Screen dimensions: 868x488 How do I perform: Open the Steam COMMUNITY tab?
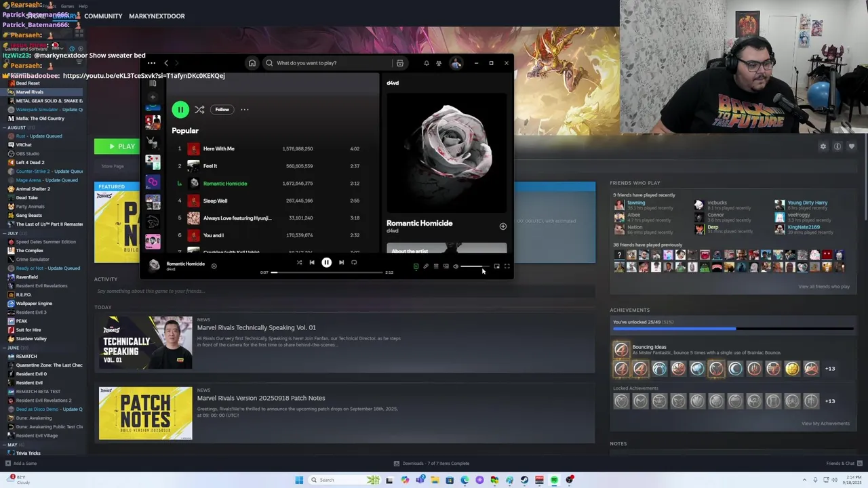coord(103,16)
